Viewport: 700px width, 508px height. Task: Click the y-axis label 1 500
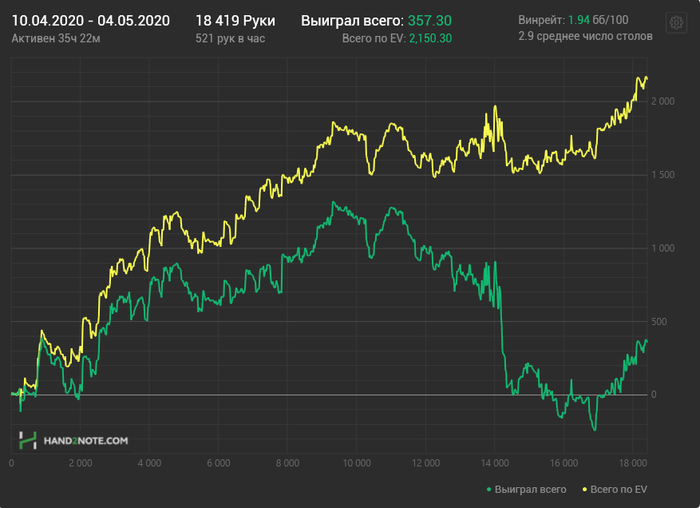pyautogui.click(x=662, y=175)
